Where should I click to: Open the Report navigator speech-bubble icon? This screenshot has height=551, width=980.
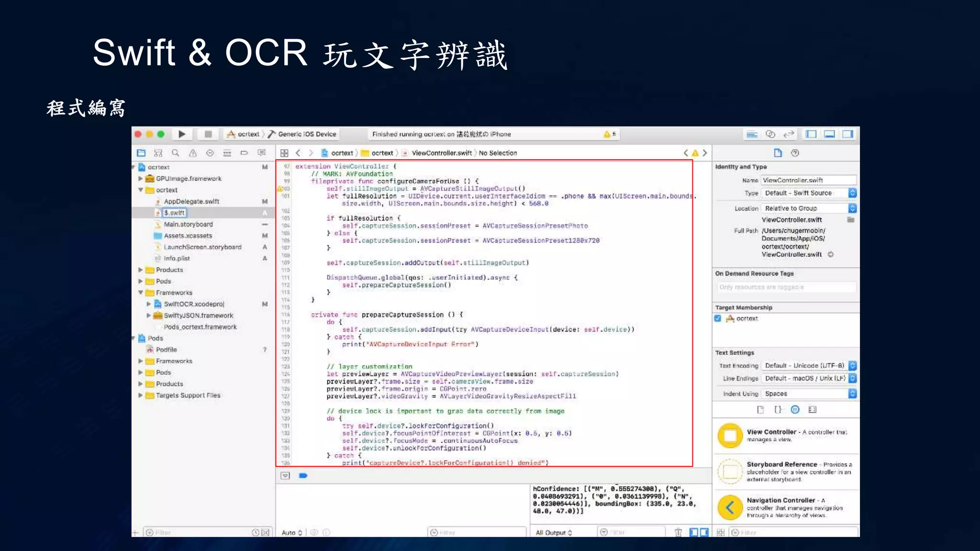(262, 153)
